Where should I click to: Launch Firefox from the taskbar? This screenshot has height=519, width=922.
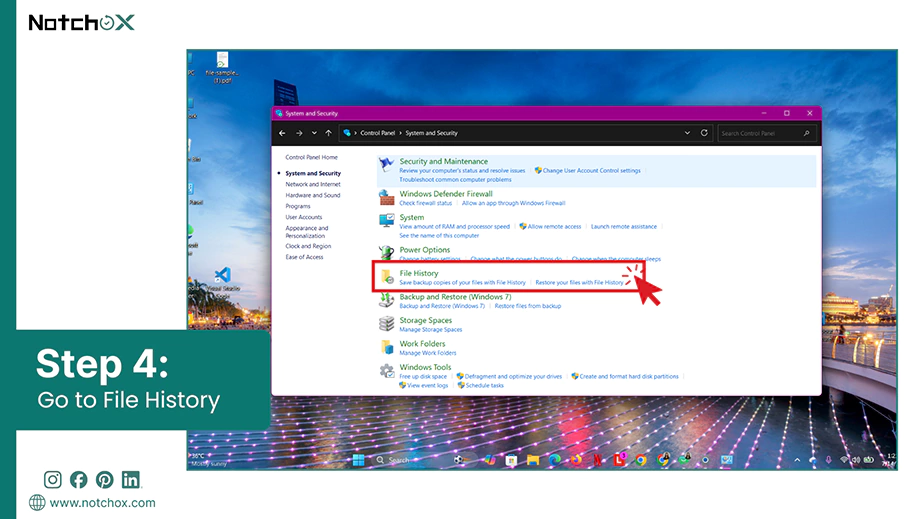(576, 460)
